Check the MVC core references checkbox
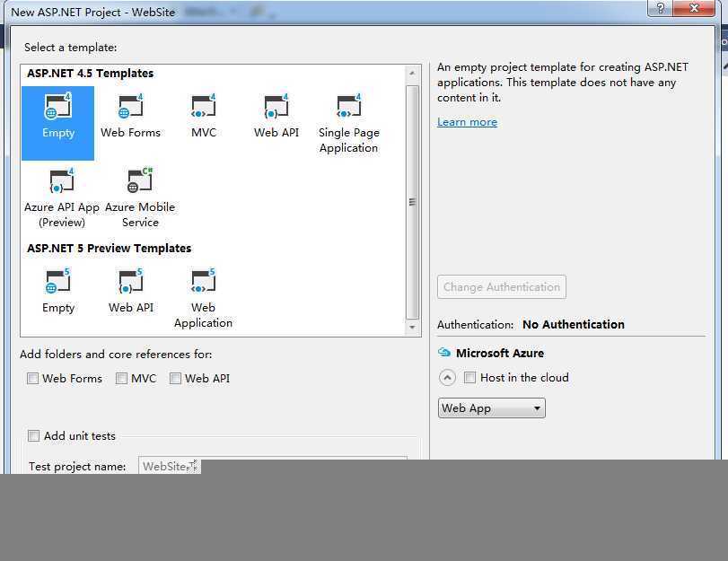 121,379
